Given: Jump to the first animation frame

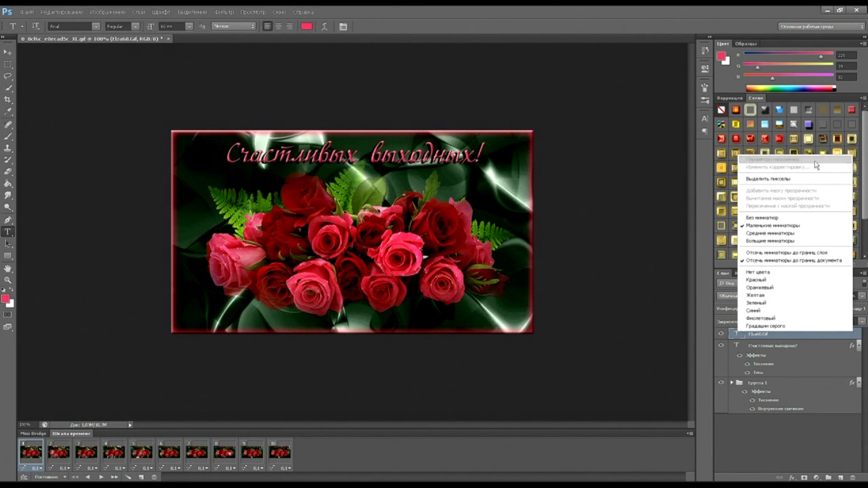Looking at the screenshot, I should point(74,477).
